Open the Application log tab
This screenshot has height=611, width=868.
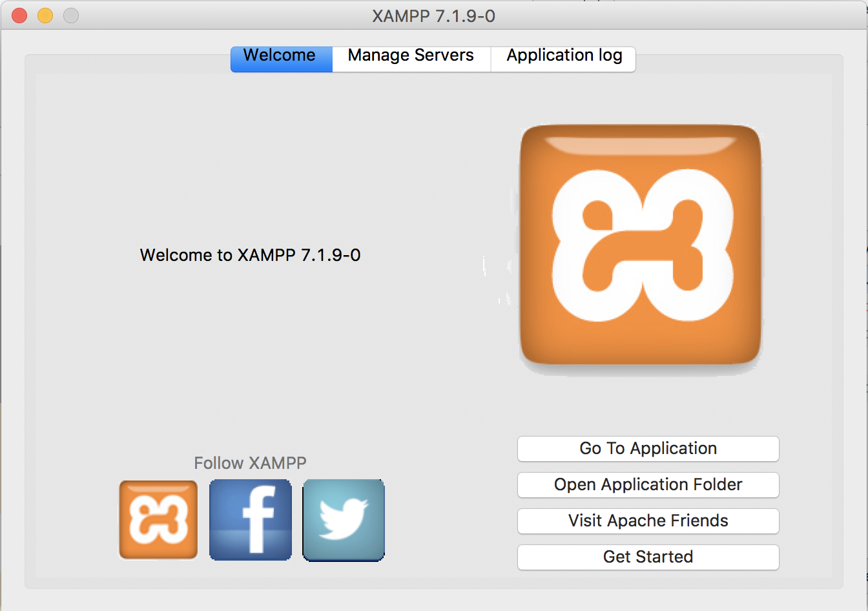[x=564, y=59]
